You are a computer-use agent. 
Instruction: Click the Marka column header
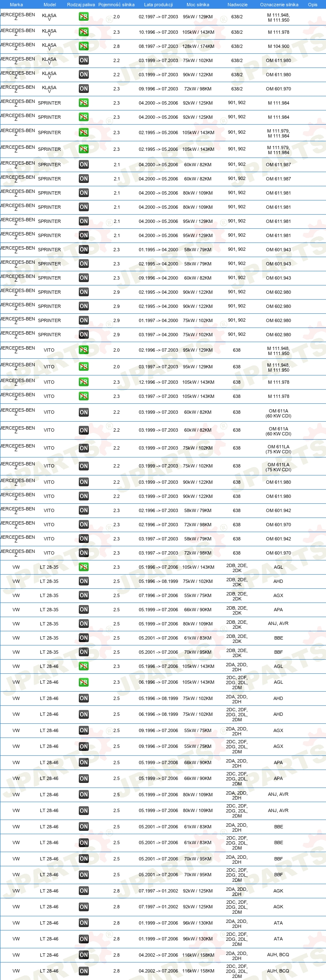pos(16,5)
